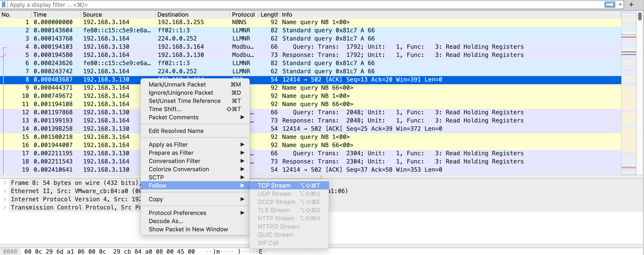
Task: Select TCP Stream in Follow submenu
Action: click(x=274, y=185)
